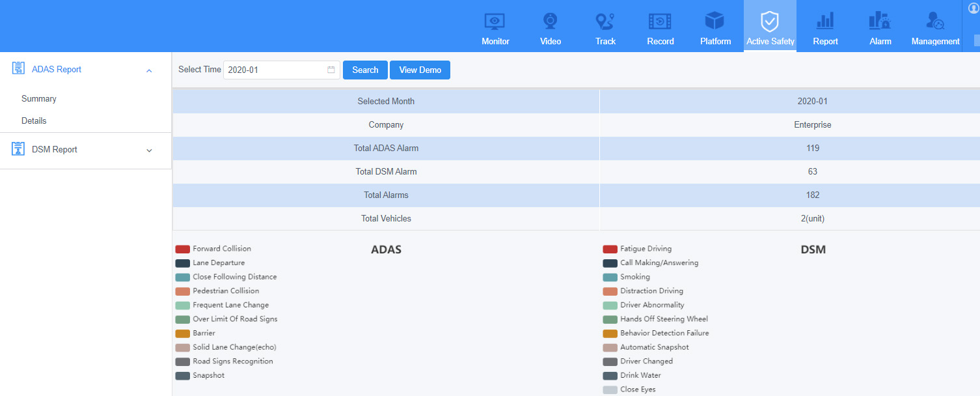Click the Select Time month input field
The height and width of the screenshot is (396, 980).
tap(282, 70)
